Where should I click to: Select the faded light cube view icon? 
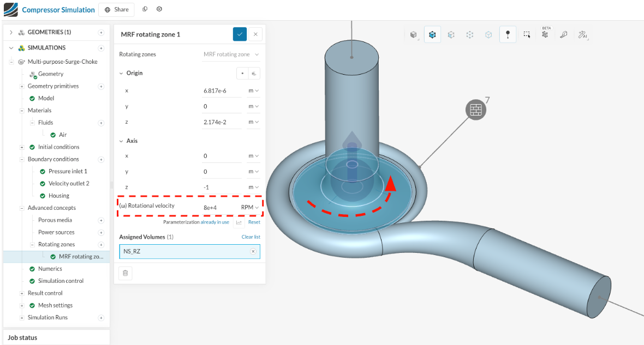pos(488,35)
